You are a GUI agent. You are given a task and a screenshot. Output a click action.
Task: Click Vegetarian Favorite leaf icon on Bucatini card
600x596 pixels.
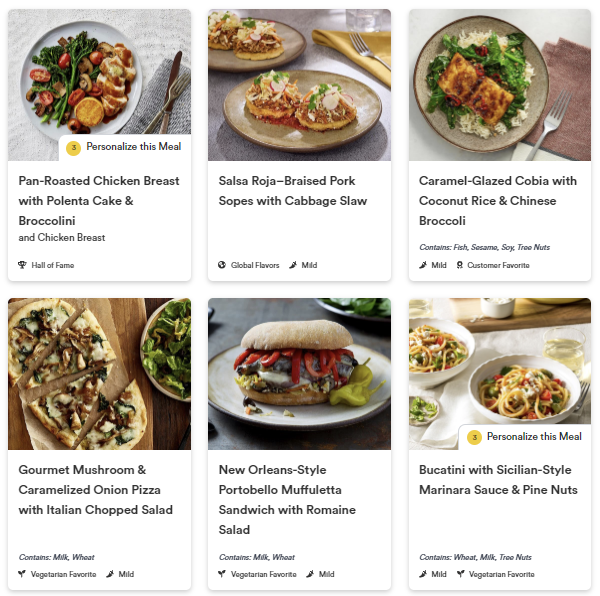pos(461,574)
